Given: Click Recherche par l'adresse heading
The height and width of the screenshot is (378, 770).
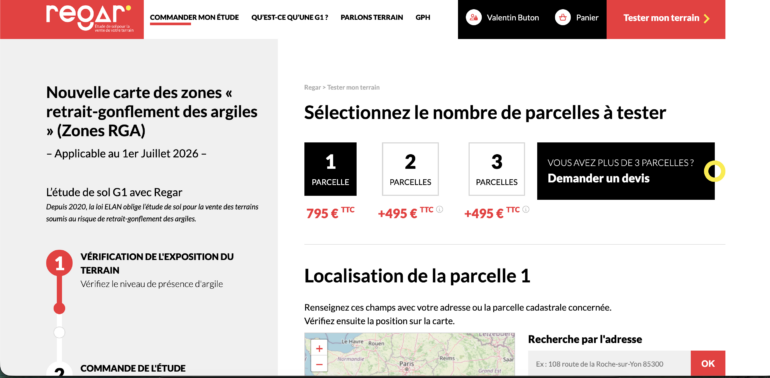Looking at the screenshot, I should coord(585,339).
